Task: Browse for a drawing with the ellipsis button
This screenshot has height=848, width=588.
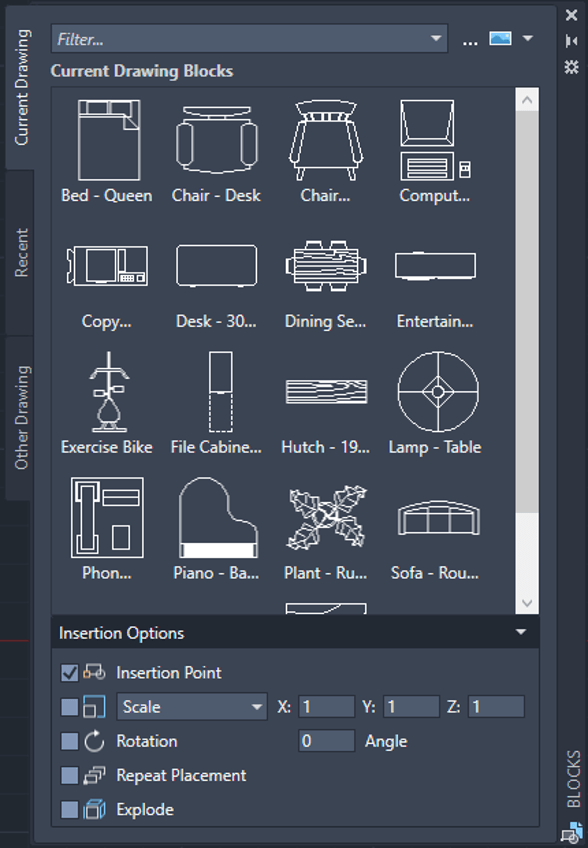Action: pos(470,41)
